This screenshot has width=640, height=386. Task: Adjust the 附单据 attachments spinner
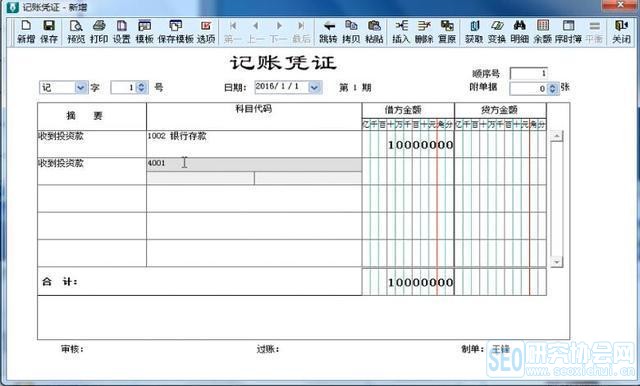[x=552, y=88]
